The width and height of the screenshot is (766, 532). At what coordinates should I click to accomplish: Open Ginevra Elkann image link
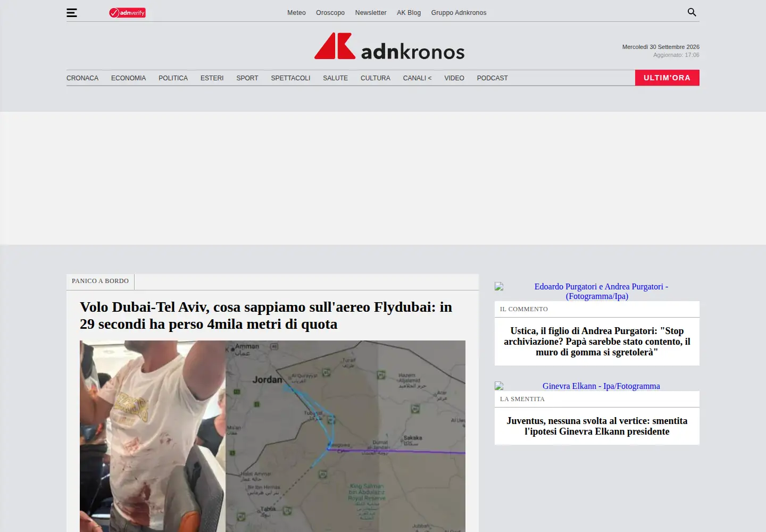pyautogui.click(x=597, y=386)
